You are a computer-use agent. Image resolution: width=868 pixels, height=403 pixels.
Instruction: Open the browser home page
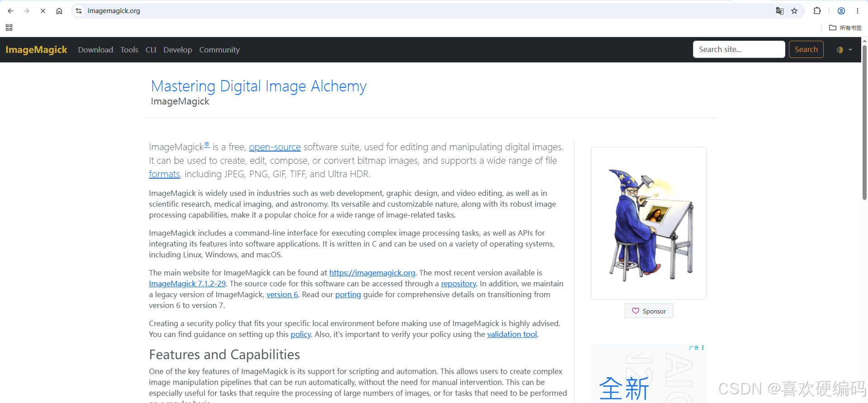(x=59, y=11)
